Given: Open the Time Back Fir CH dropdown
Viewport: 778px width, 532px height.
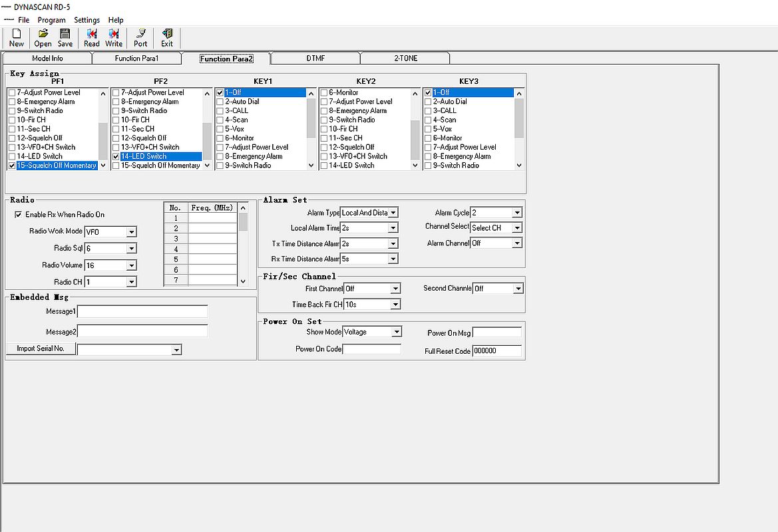Looking at the screenshot, I should point(395,305).
